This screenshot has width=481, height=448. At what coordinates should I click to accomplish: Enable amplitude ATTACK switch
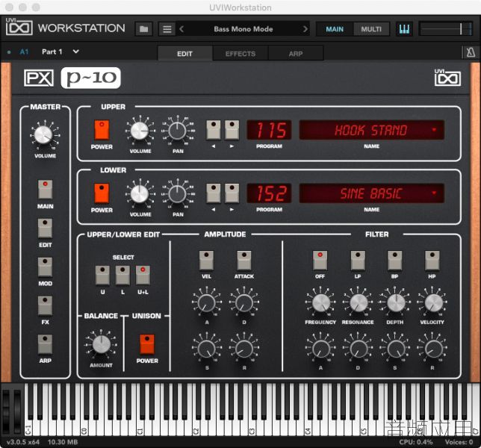(244, 261)
